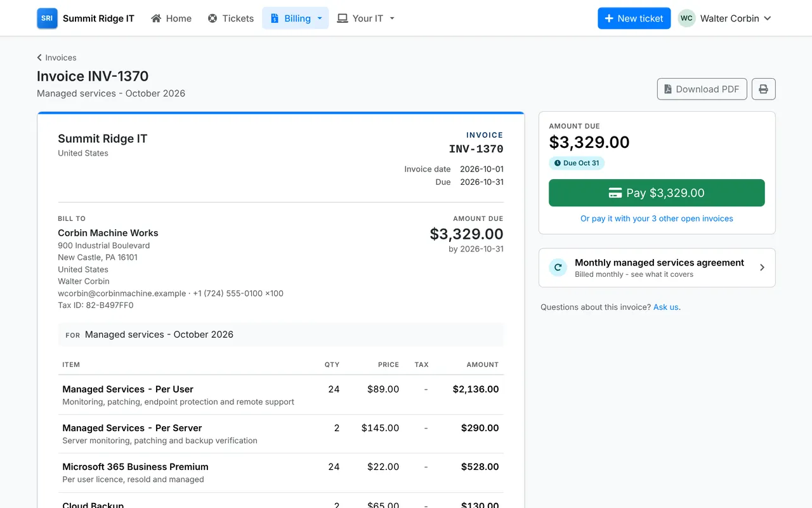Click the QTY column header
This screenshot has height=508, width=812.
click(x=332, y=364)
